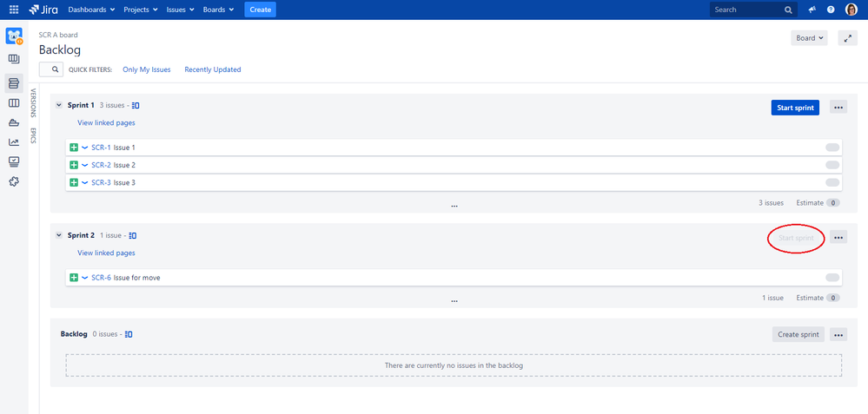The image size is (868, 414).
Task: Open the Issues menu
Action: [181, 10]
